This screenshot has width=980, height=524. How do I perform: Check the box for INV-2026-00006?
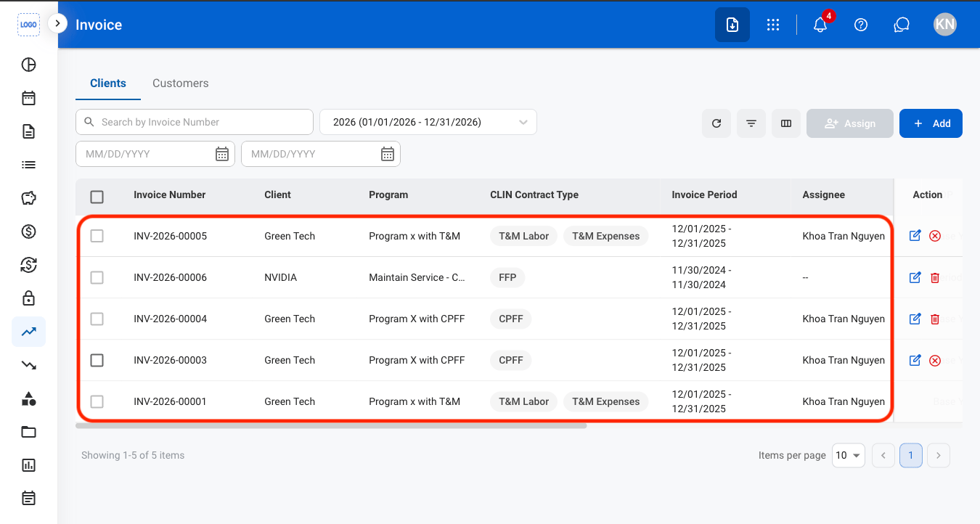tap(97, 277)
